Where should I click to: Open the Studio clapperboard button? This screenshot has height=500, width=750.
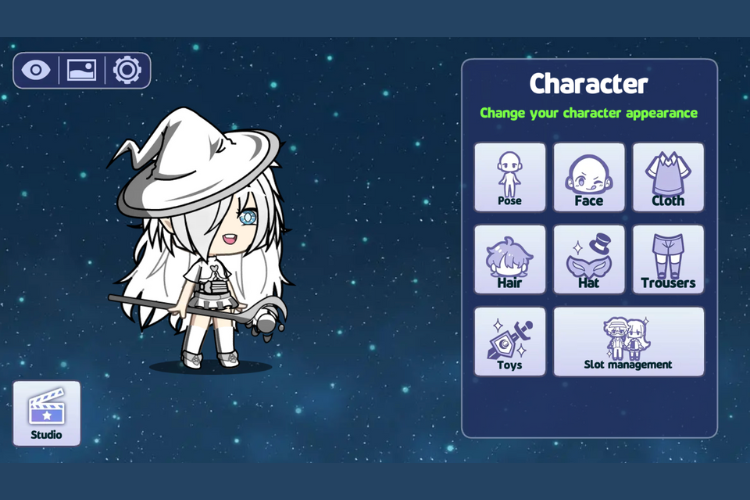click(x=47, y=413)
